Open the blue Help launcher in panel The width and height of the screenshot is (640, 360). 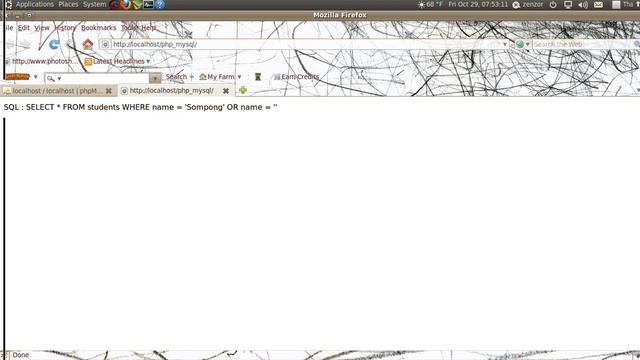(160, 4)
